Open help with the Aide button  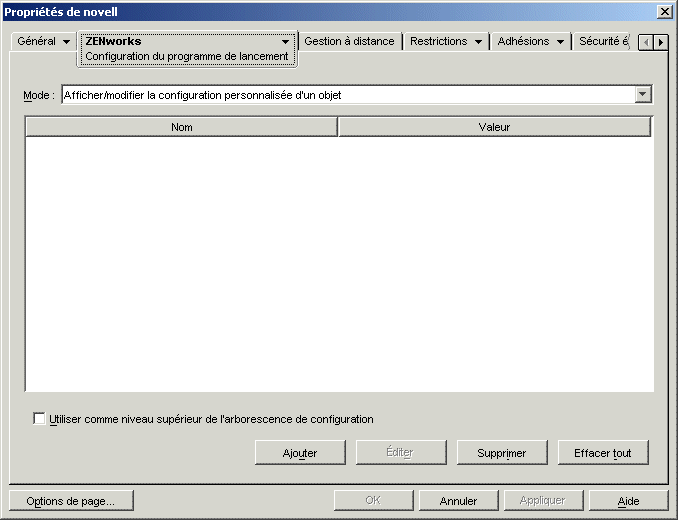[x=628, y=501]
